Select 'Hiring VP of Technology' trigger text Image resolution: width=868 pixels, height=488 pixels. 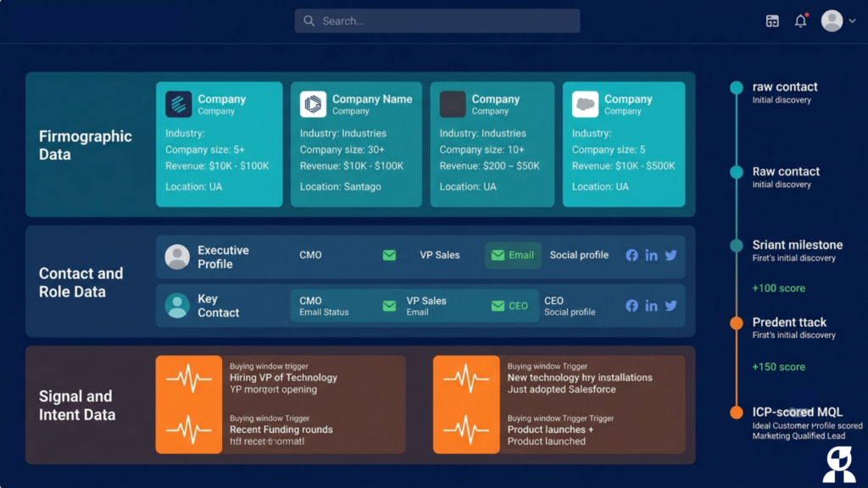coord(283,377)
